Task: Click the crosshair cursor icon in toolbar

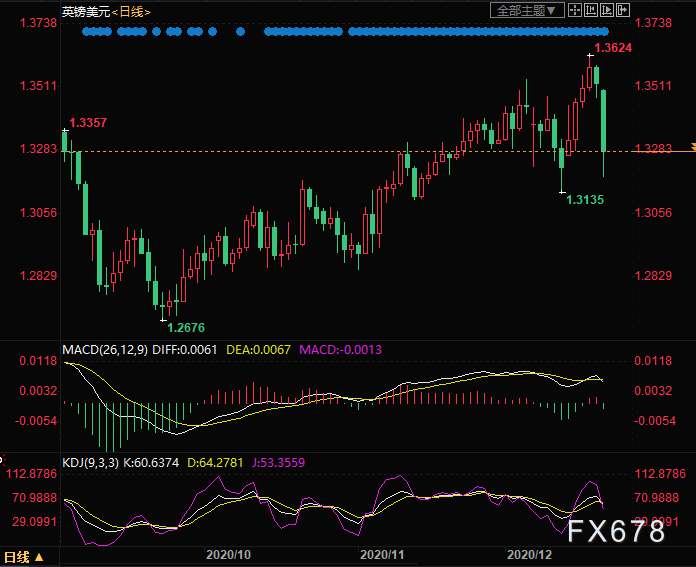Action: (x=577, y=10)
